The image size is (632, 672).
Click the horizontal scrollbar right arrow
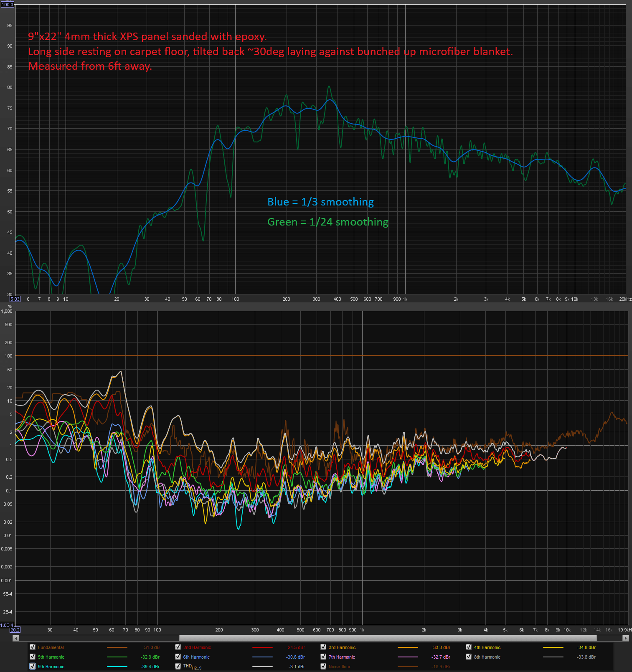tap(626, 638)
